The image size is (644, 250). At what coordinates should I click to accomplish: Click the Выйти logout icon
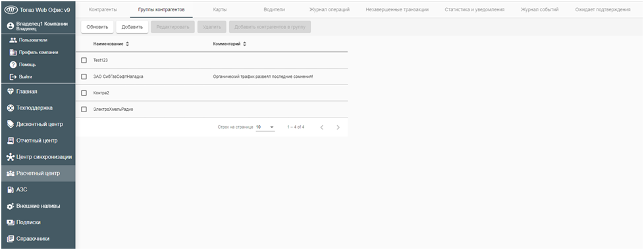pyautogui.click(x=13, y=77)
